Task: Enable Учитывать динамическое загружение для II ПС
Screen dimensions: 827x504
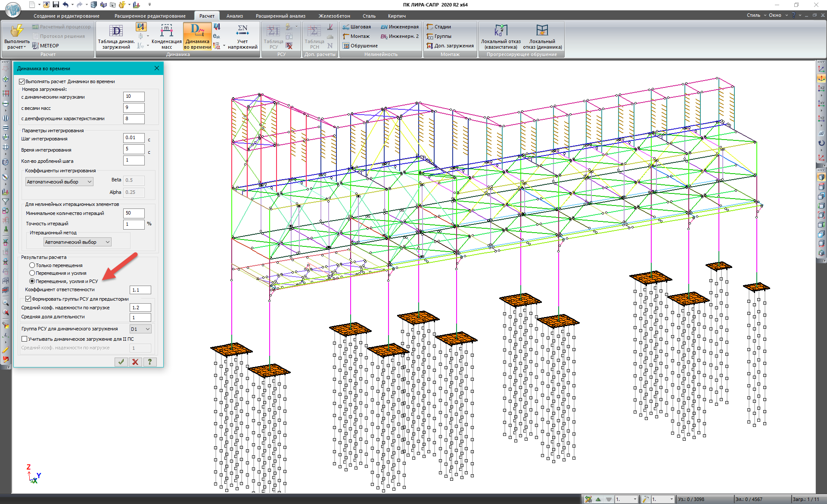Action: 25,339
